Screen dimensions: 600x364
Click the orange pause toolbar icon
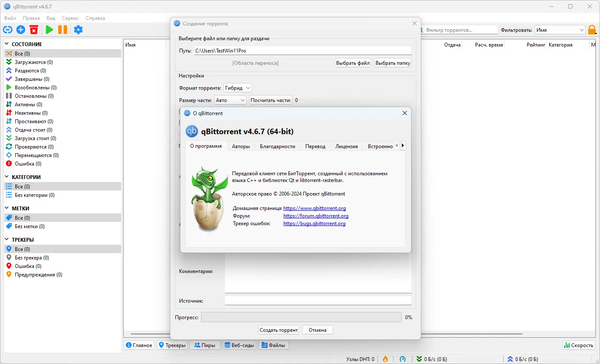[63, 30]
